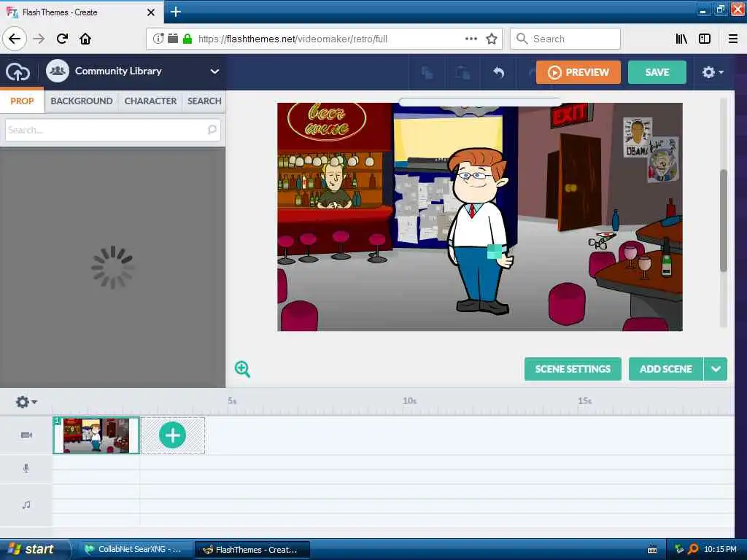Open the page actions three-dots menu
This screenshot has width=747, height=560.
471,39
